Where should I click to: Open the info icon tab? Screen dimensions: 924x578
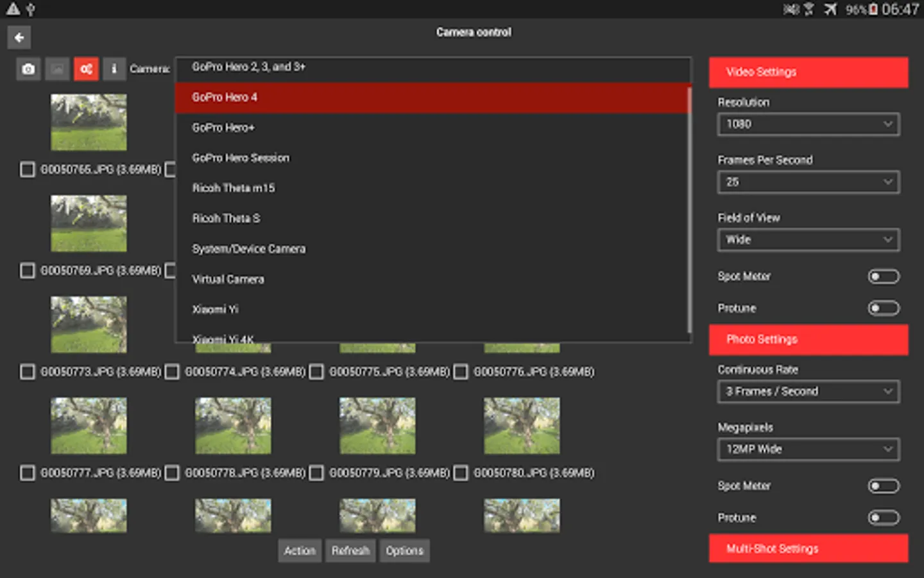tap(114, 69)
